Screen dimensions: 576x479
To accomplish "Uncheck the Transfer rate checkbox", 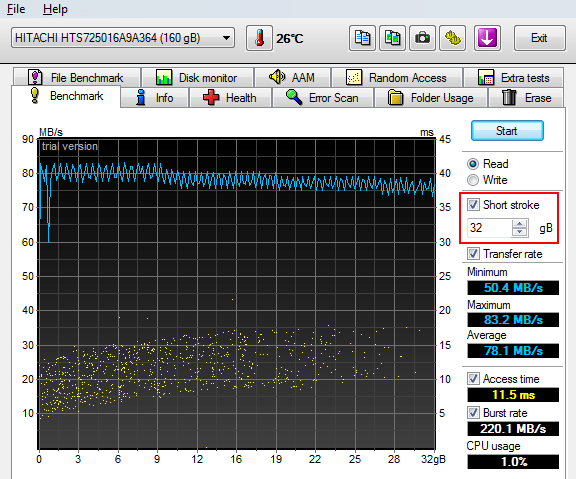I will click(x=473, y=253).
